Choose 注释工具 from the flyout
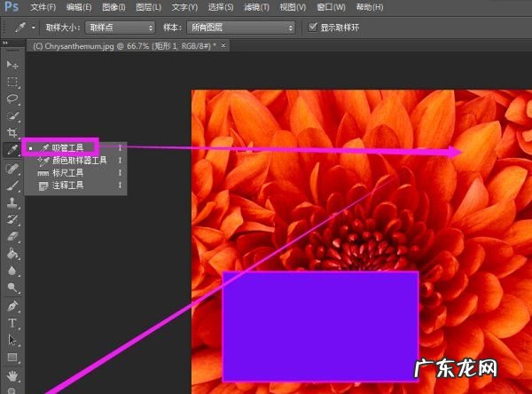 (68, 185)
